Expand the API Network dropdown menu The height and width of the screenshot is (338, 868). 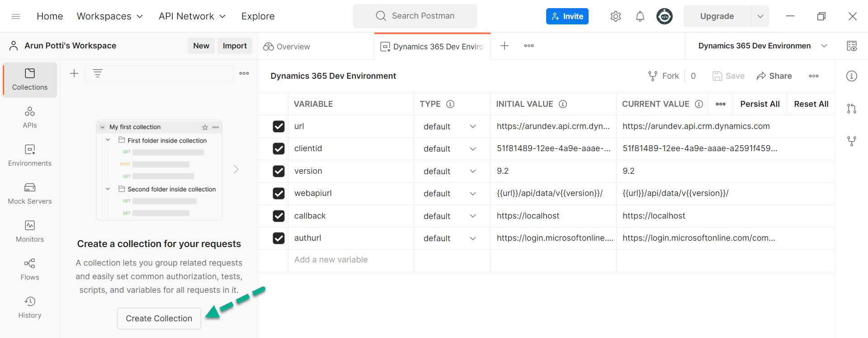point(192,16)
